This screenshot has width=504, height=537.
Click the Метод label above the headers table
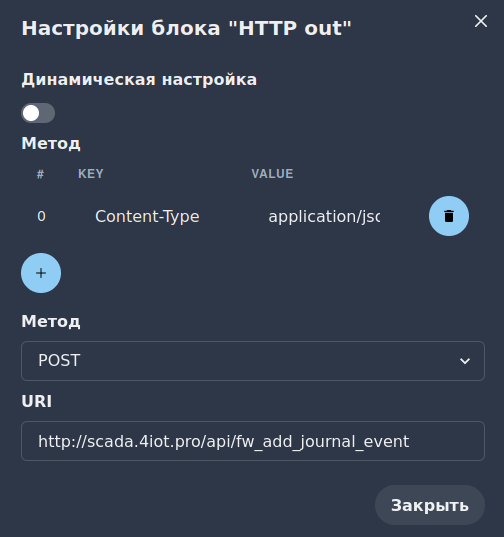pyautogui.click(x=51, y=143)
